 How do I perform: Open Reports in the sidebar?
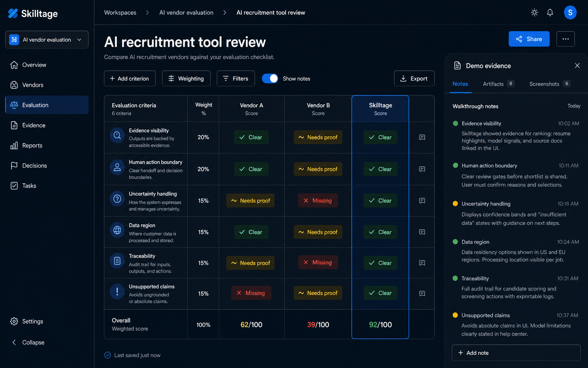click(47, 145)
